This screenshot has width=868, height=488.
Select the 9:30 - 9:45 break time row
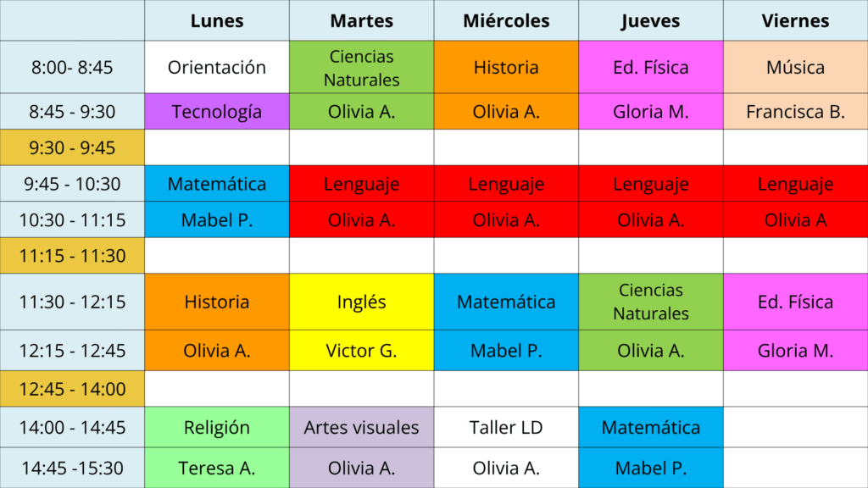point(72,148)
